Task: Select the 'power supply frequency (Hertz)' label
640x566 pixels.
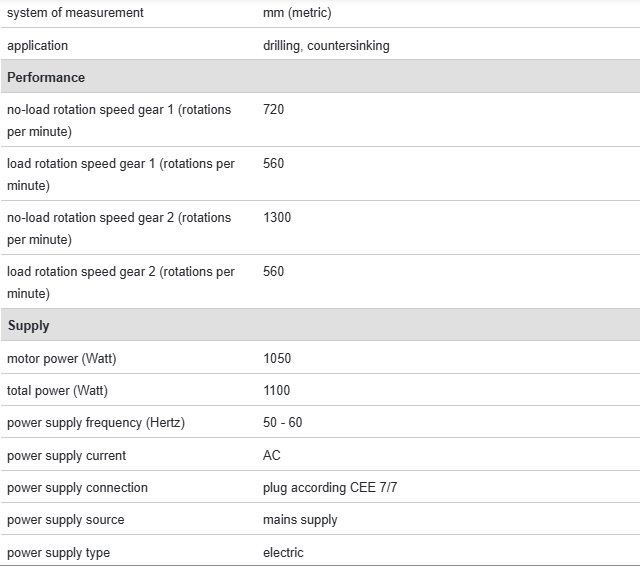Action: click(x=96, y=422)
